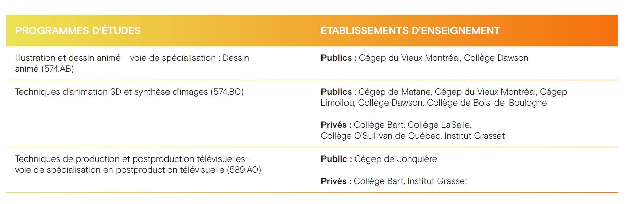The height and width of the screenshot is (204, 644).
Task: Click the ÉTABLISSEMENTS D'ENSEIGNEMENT column header
Action: click(x=410, y=31)
